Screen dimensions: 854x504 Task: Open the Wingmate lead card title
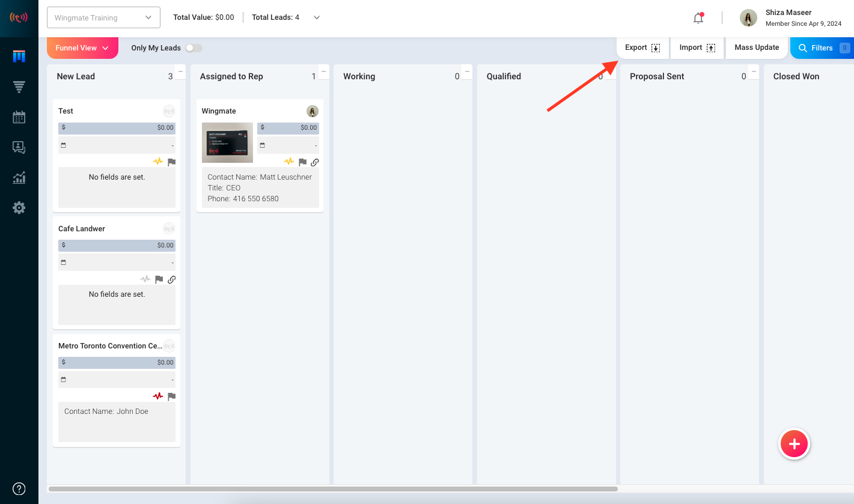point(219,111)
